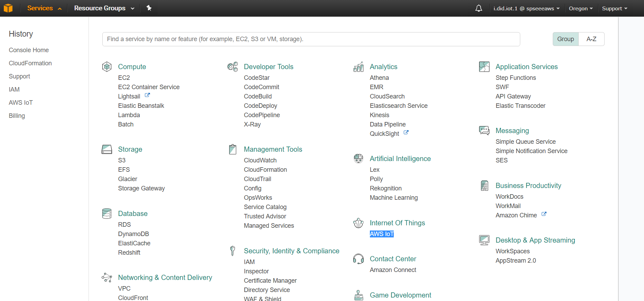Open the Support dropdown in top bar
Screen dimensions: 644x301
(x=615, y=8)
